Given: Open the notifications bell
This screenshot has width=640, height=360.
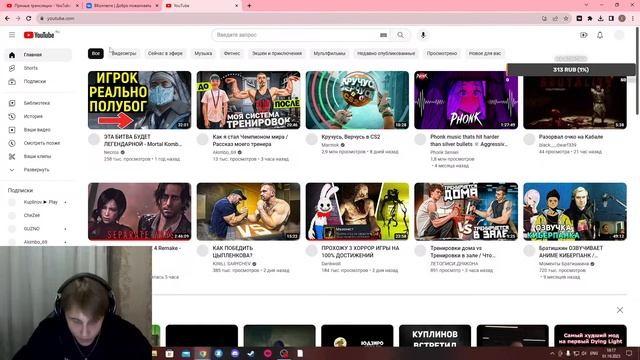Looking at the screenshot, I should pos(600,35).
